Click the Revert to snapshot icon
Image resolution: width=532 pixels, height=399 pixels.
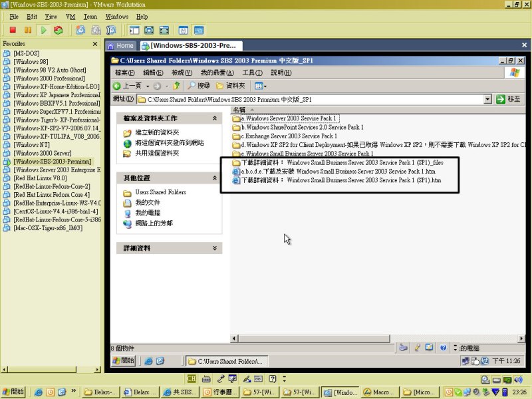[x=96, y=30]
